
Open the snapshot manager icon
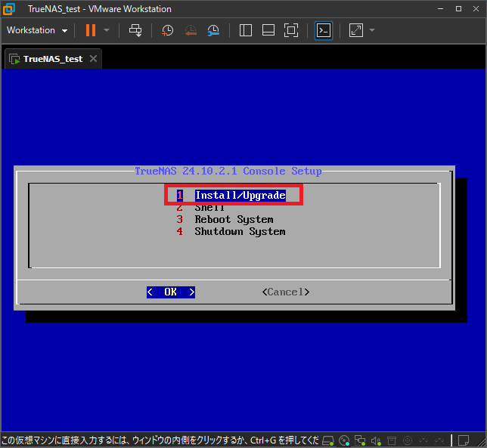pos(213,30)
